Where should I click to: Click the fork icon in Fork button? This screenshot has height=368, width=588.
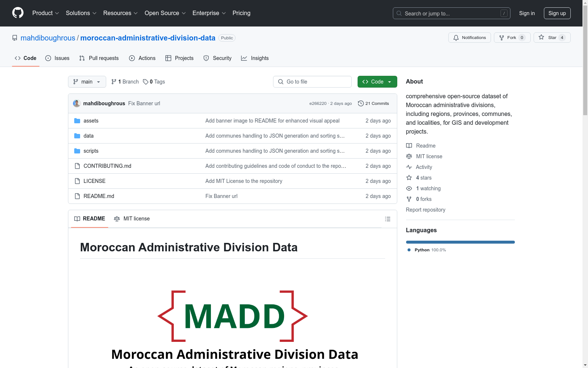tap(502, 38)
